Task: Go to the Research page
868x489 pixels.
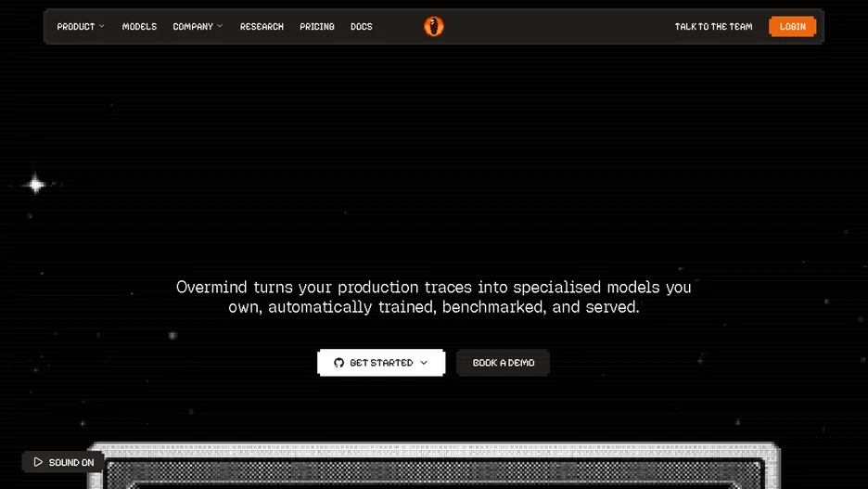Action: (262, 27)
